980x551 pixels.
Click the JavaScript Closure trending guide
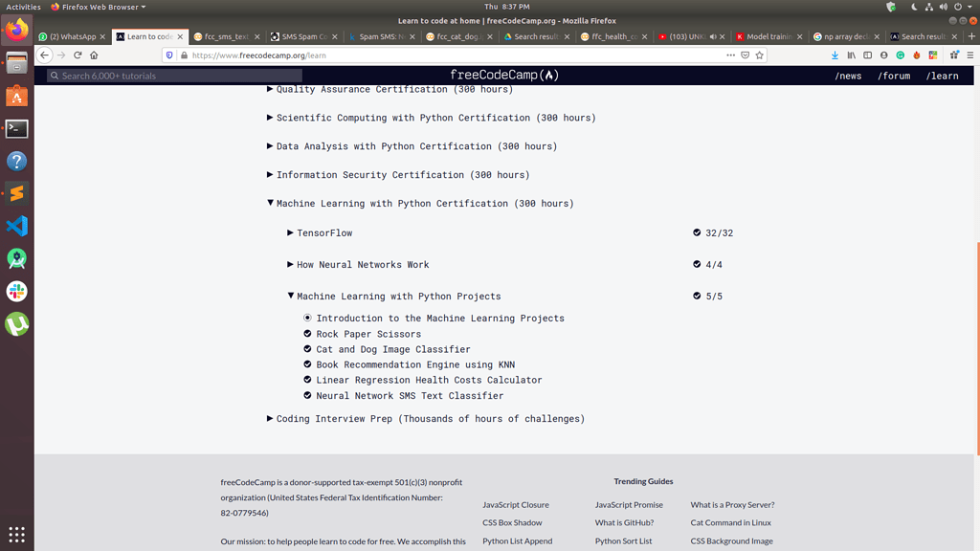(x=515, y=504)
